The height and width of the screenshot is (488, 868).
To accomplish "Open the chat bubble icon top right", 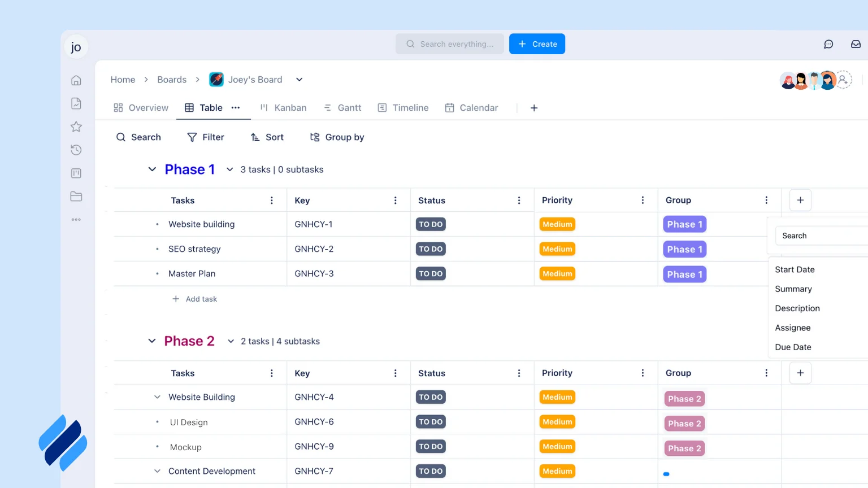I will point(828,43).
